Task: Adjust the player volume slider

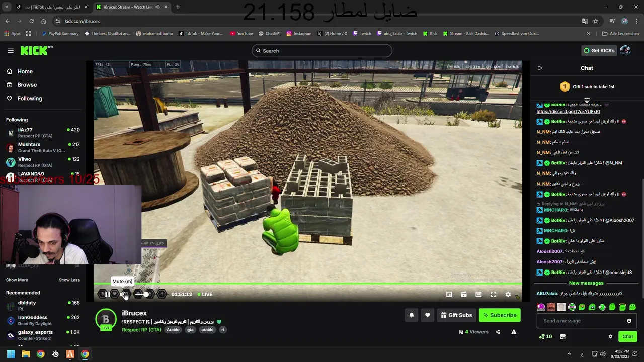Action: (x=143, y=294)
